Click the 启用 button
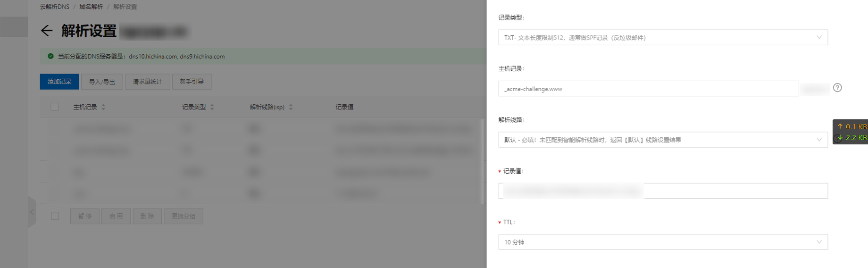This screenshot has width=868, height=268. [x=116, y=216]
